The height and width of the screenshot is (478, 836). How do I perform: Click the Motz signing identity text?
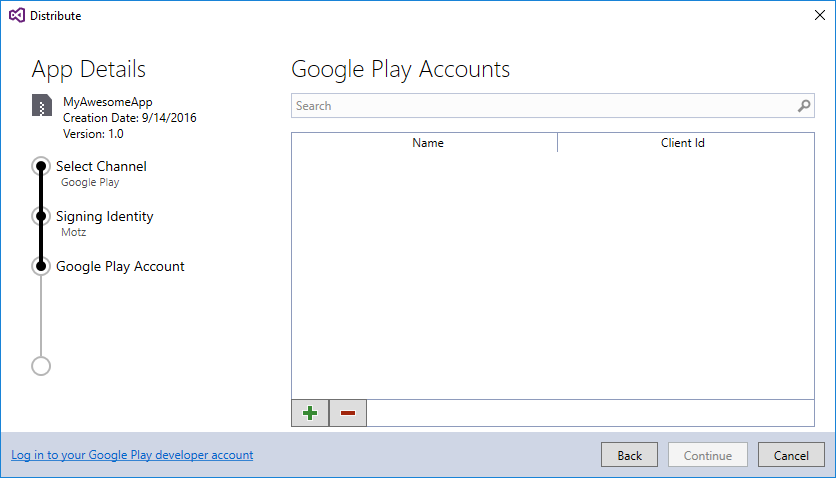tap(74, 232)
